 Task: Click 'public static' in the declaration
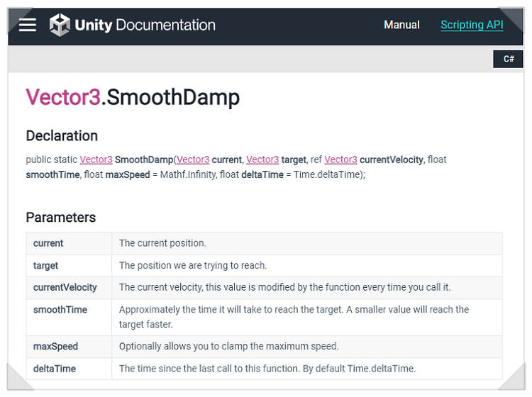[52, 160]
